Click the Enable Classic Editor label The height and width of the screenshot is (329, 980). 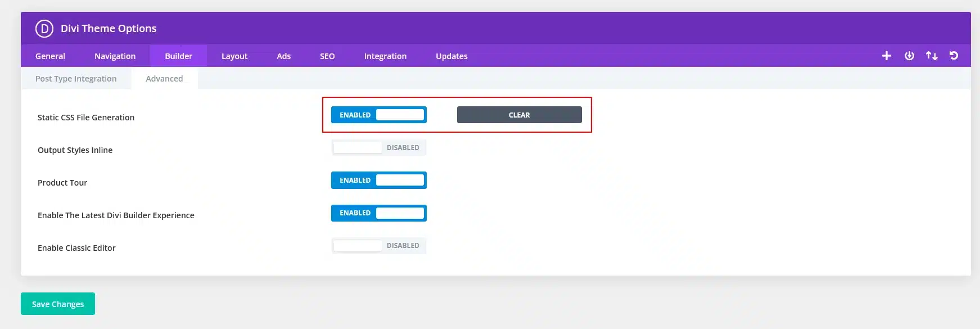(x=76, y=248)
